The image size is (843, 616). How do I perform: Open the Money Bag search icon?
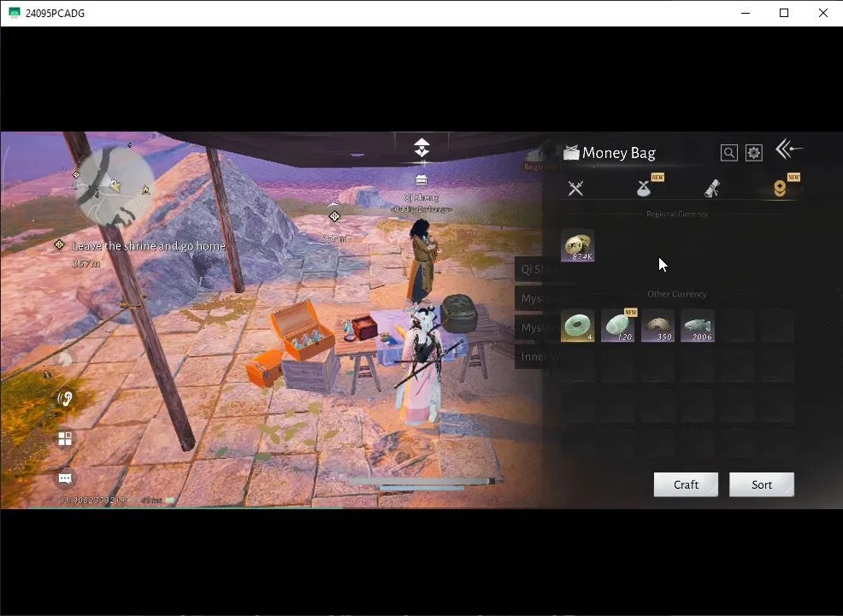728,153
